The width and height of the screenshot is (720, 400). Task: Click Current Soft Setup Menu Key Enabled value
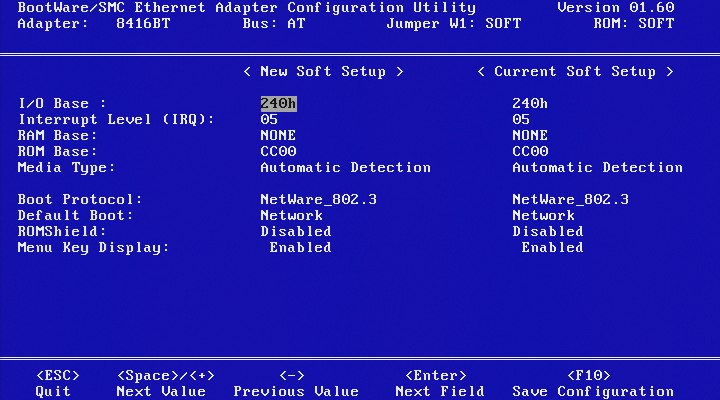point(552,248)
